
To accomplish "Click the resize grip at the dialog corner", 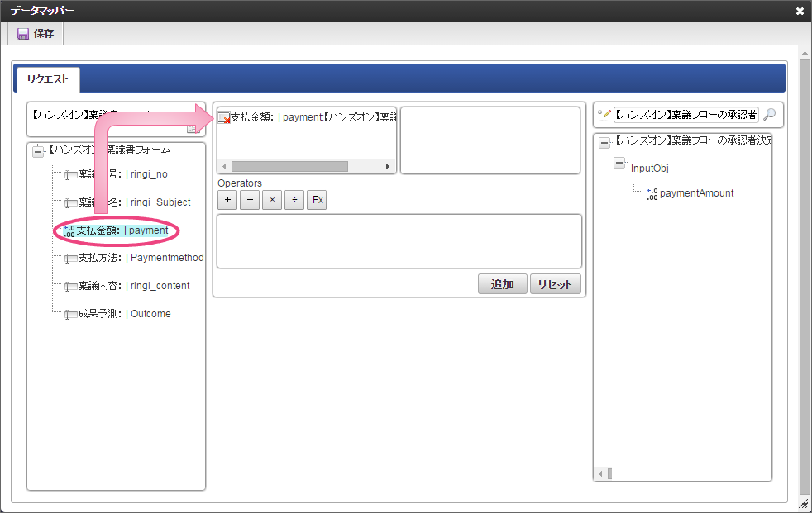I will [x=804, y=505].
